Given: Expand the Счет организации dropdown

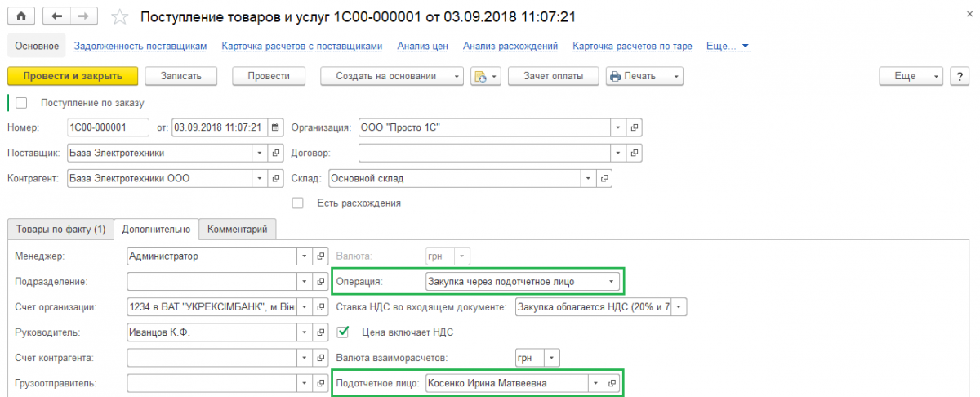Looking at the screenshot, I should point(305,307).
